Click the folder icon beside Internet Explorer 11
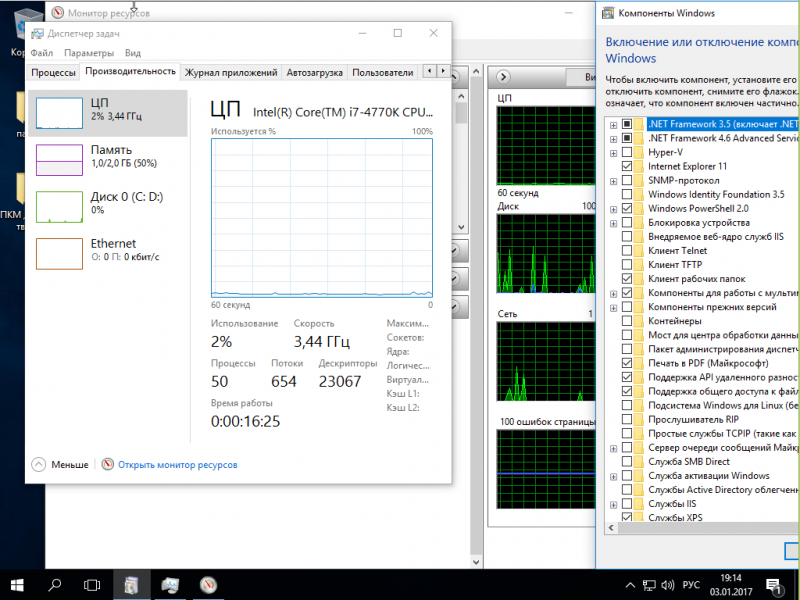Image resolution: width=800 pixels, height=600 pixels. coord(639,166)
